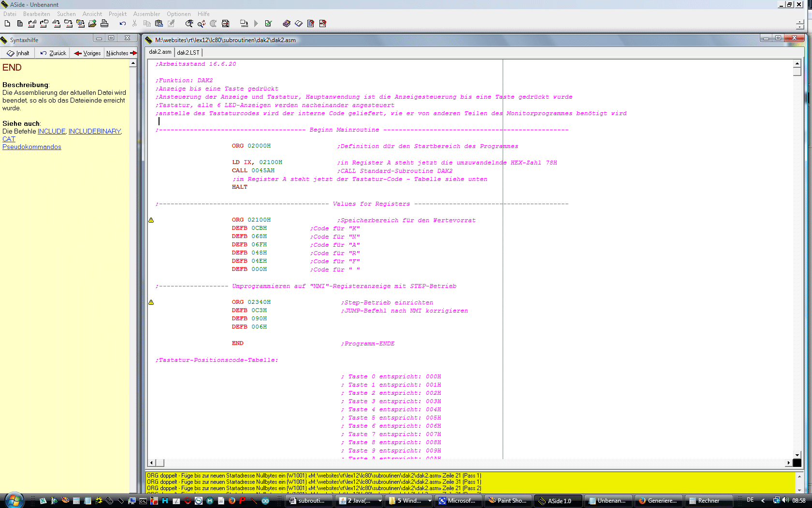Click the copy icon
The image size is (812, 508).
(147, 23)
